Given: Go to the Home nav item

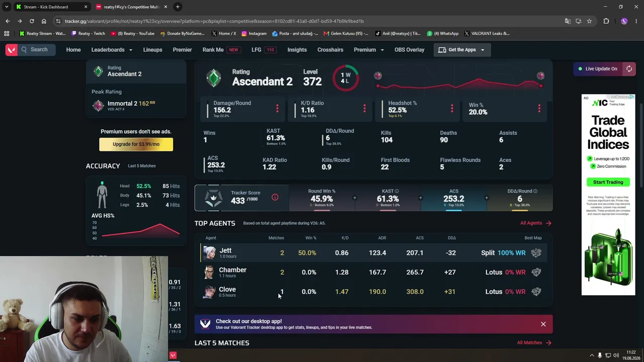Looking at the screenshot, I should (x=73, y=50).
